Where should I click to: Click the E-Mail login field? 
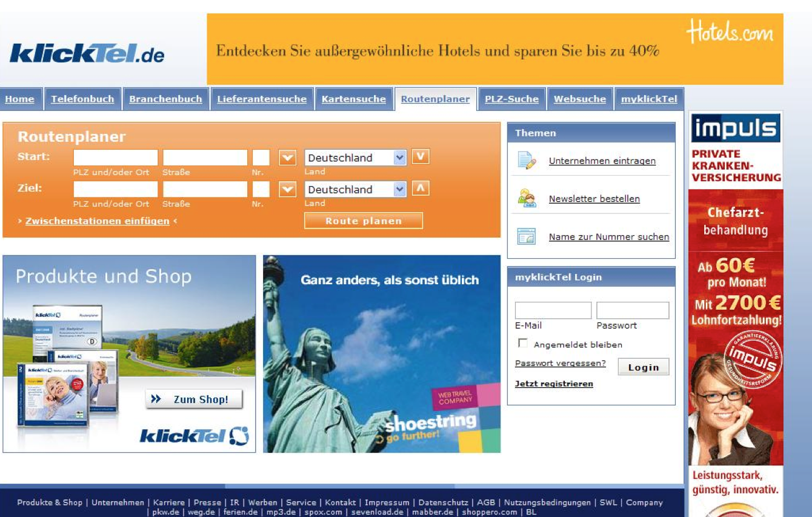553,310
